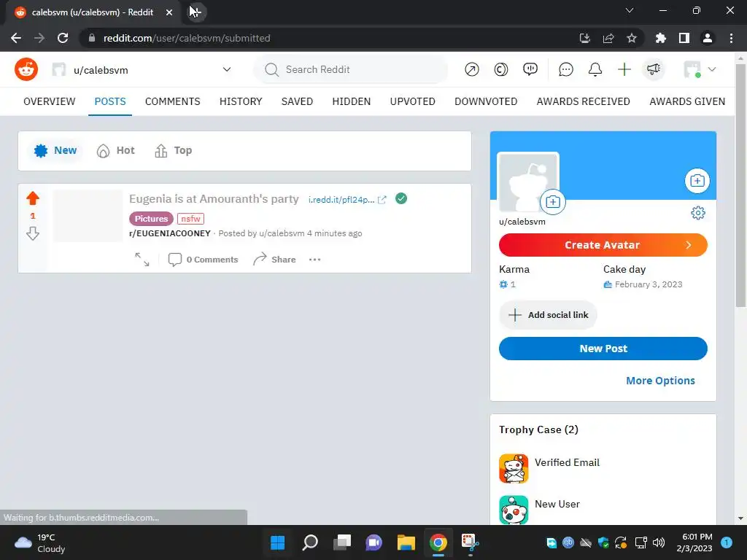Open the post title Eugenia is at Amouranth's party
The image size is (747, 560).
[x=214, y=198]
